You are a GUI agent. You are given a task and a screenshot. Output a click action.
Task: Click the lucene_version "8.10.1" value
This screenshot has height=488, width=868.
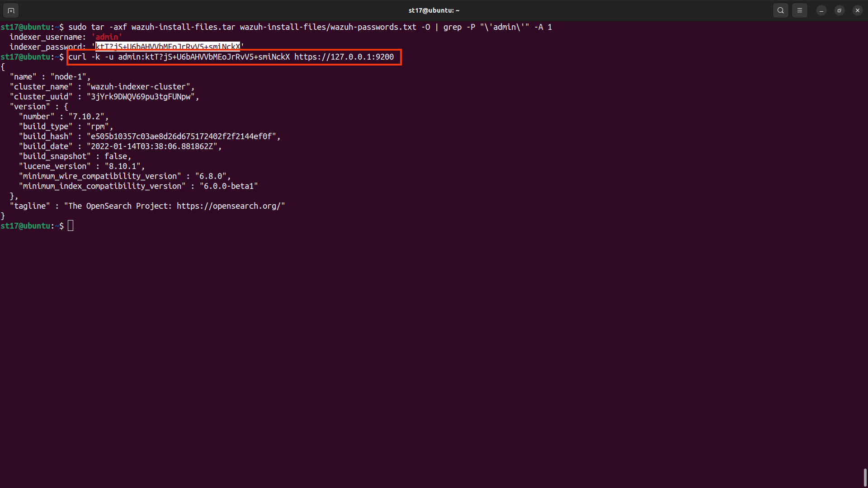123,166
